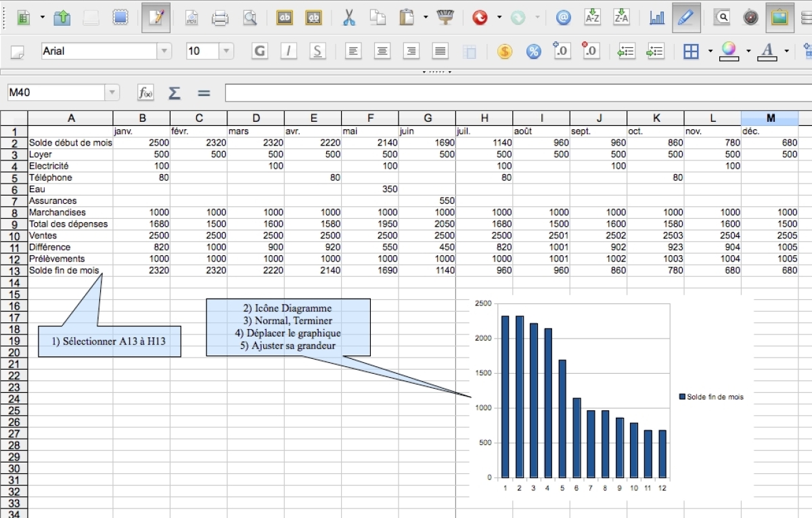Toggle AutoSpellcheck icon
Image resolution: width=812 pixels, height=518 pixels.
(313, 18)
